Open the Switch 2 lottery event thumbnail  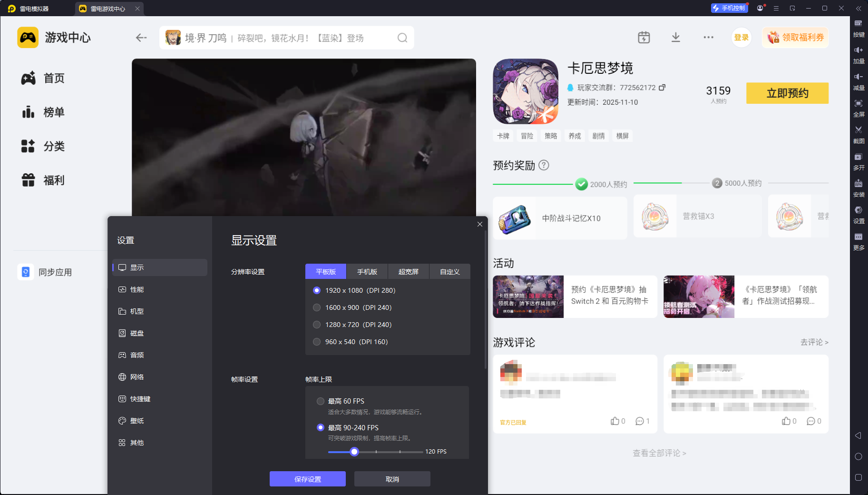tap(528, 297)
